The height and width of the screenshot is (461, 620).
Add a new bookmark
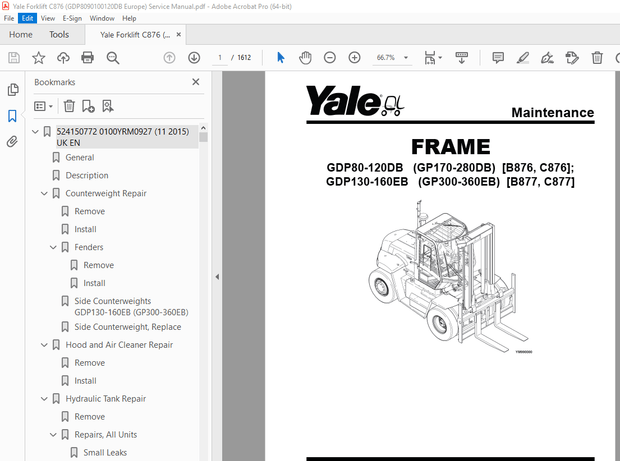click(88, 105)
